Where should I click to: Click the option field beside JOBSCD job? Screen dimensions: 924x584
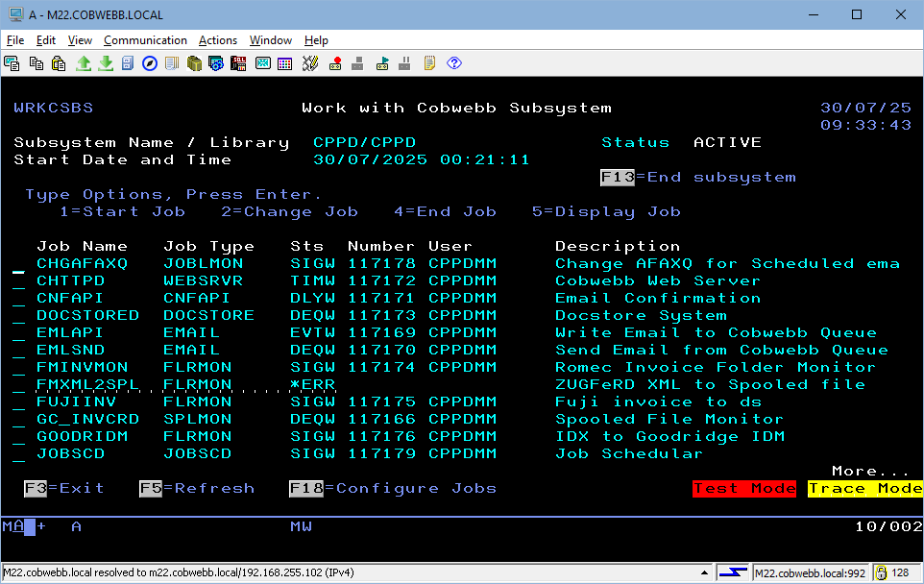(17, 453)
